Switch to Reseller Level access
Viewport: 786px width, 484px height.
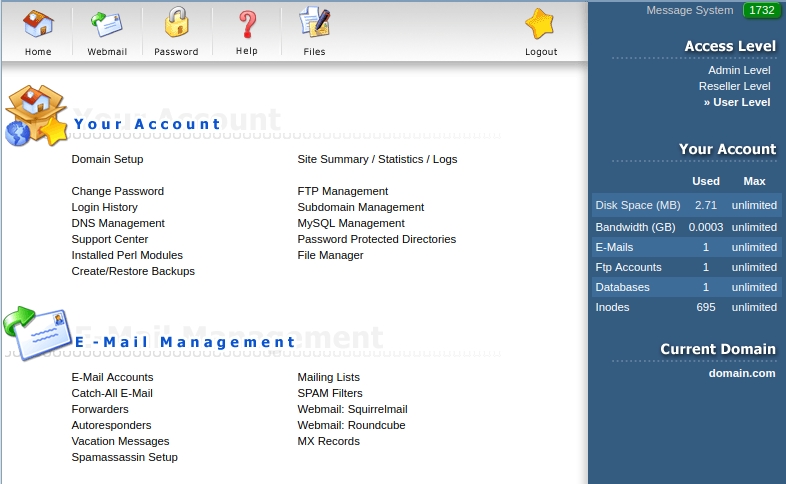pyautogui.click(x=734, y=86)
